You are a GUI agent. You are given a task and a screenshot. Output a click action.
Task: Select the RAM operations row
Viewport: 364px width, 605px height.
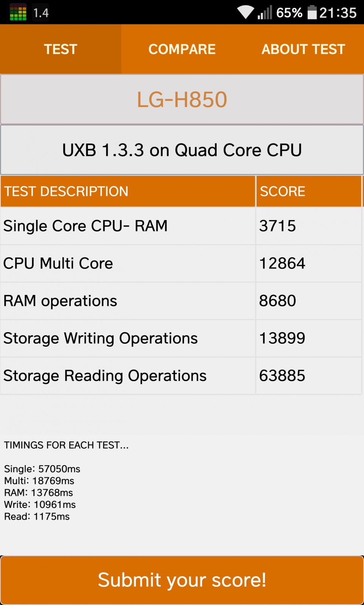click(x=181, y=301)
